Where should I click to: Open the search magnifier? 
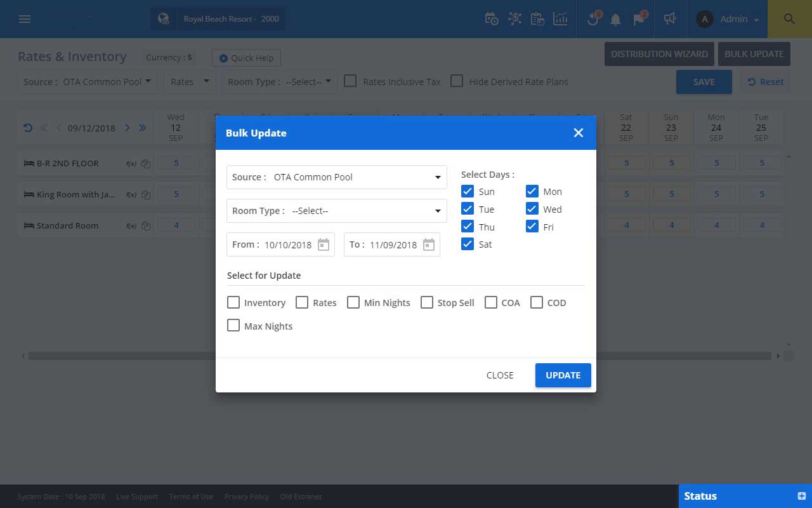pos(790,19)
